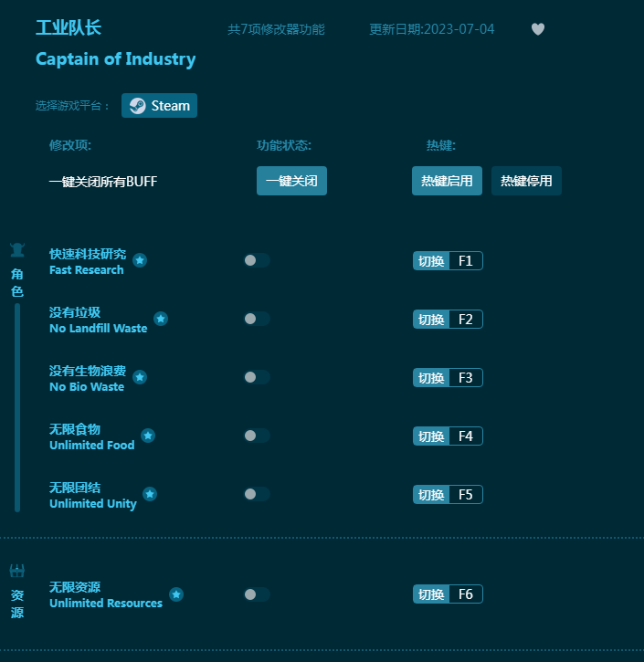Click Captain of Industry title
The height and width of the screenshot is (662, 644).
coord(116,58)
